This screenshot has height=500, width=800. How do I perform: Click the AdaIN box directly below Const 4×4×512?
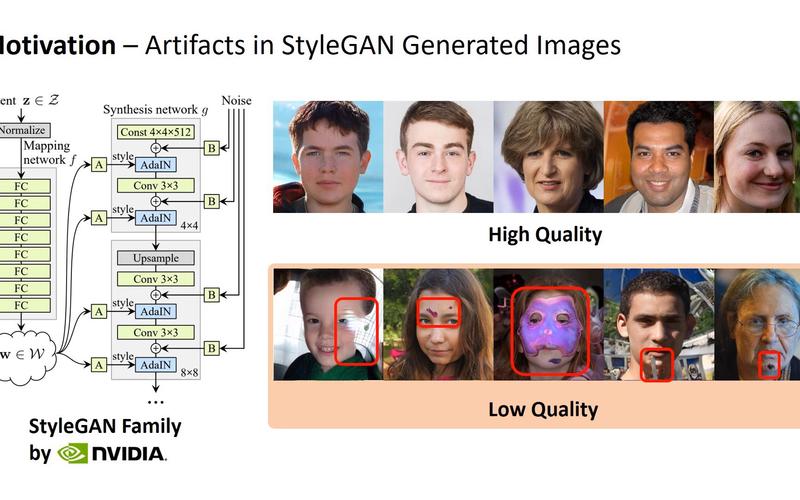click(x=156, y=165)
